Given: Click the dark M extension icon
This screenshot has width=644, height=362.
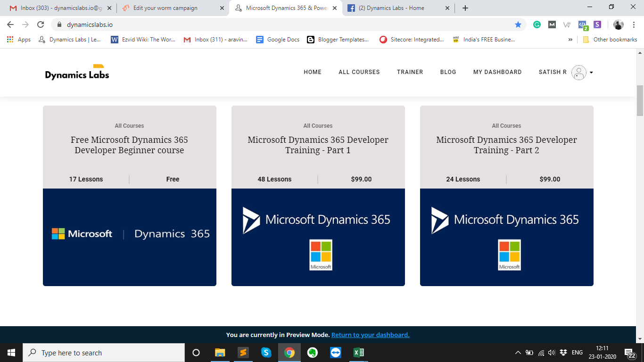Looking at the screenshot, I should (x=552, y=24).
